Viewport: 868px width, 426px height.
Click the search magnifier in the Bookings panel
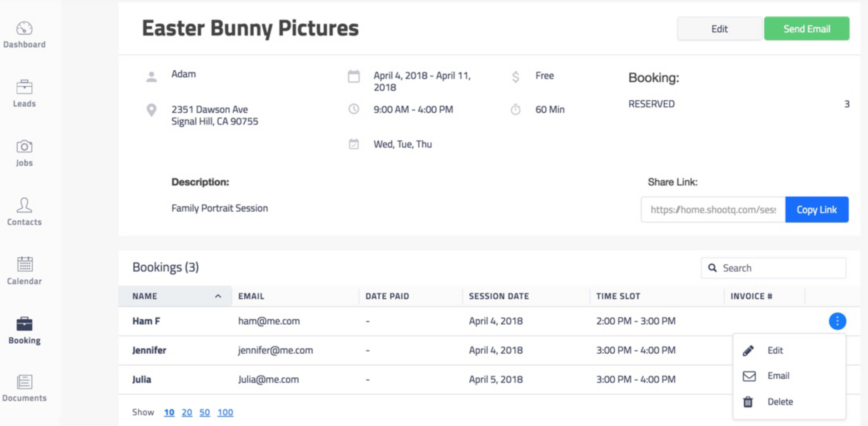point(713,268)
